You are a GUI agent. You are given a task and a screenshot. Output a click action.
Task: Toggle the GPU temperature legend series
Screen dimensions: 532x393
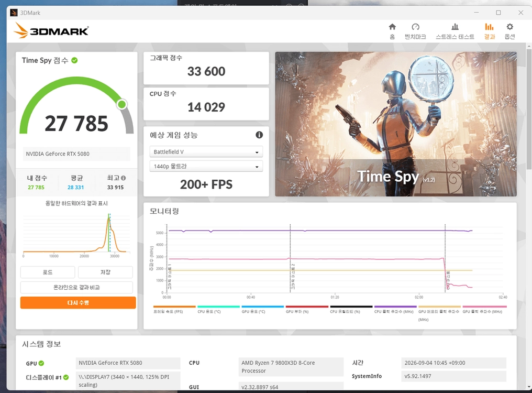[262, 310]
